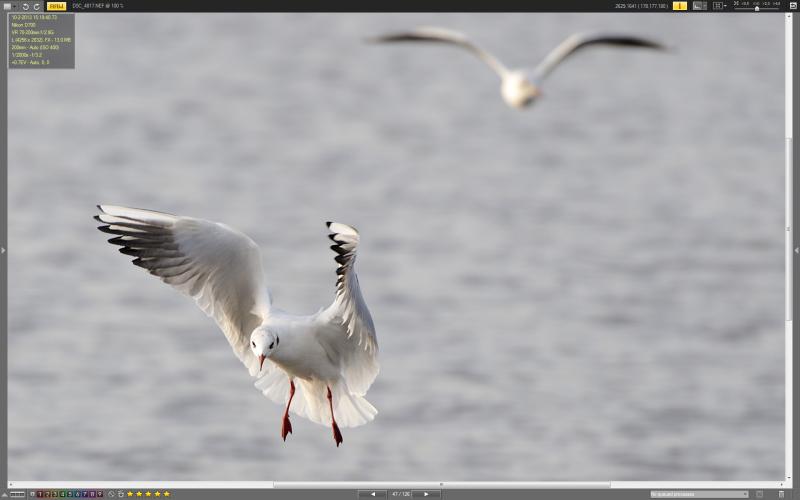Click the zoom slider handle
Screen dimensions: 800x500
[x=757, y=8]
